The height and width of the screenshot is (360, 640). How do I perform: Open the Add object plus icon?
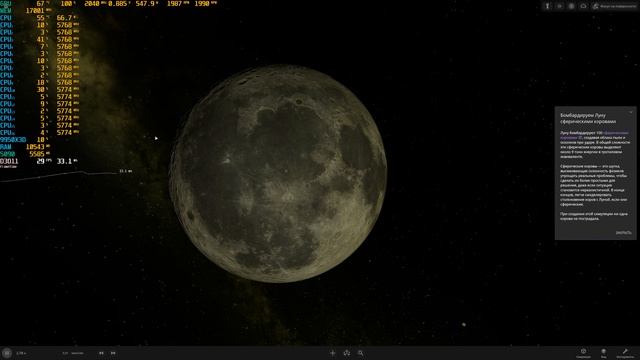tap(333, 353)
